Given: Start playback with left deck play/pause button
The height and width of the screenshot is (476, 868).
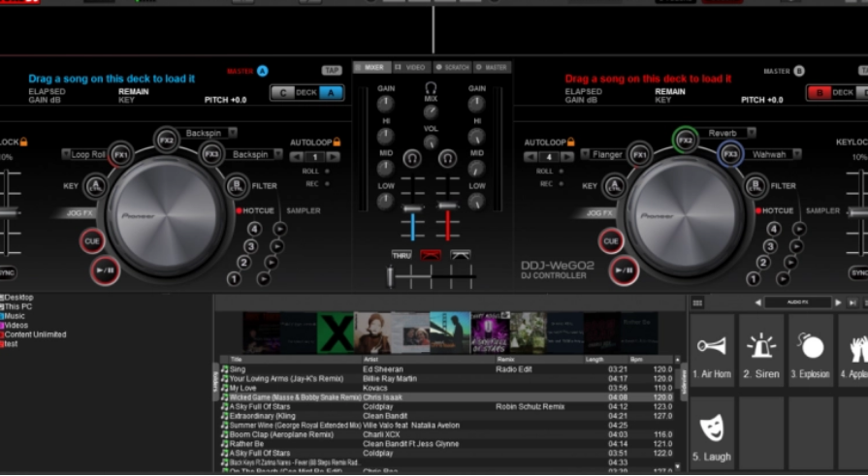Looking at the screenshot, I should (105, 270).
